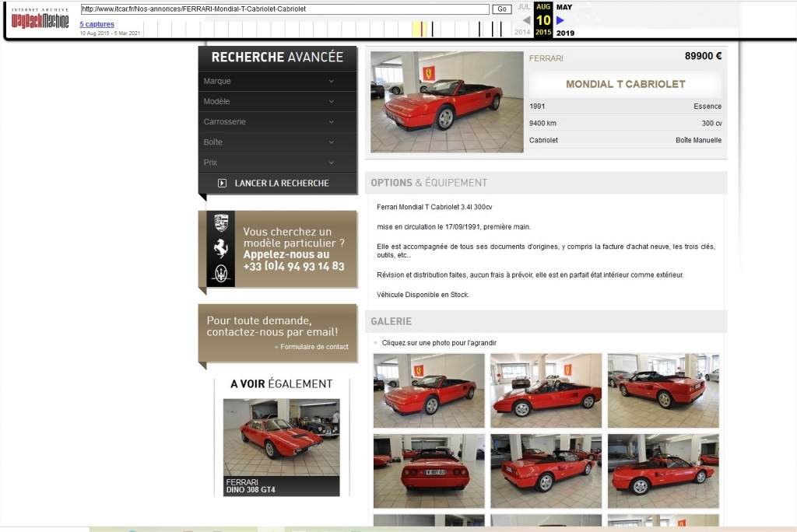Open the Boîte dropdown
Image resolution: width=797 pixels, height=532 pixels.
(277, 142)
